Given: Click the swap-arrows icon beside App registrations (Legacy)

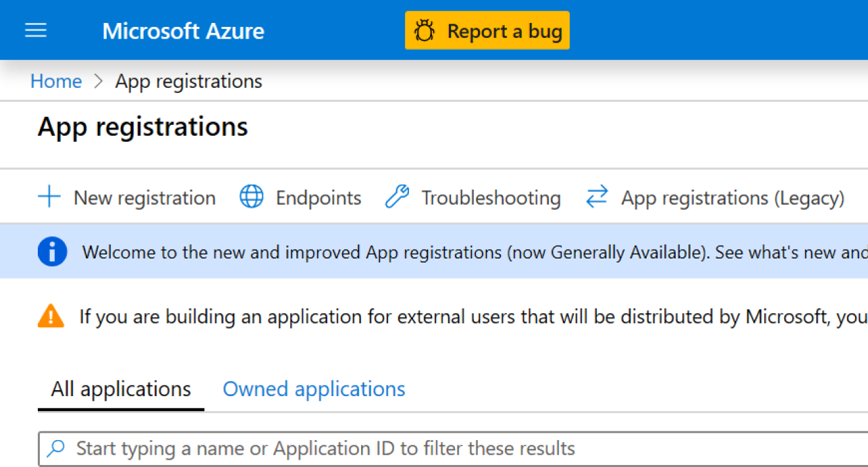Looking at the screenshot, I should coord(597,198).
